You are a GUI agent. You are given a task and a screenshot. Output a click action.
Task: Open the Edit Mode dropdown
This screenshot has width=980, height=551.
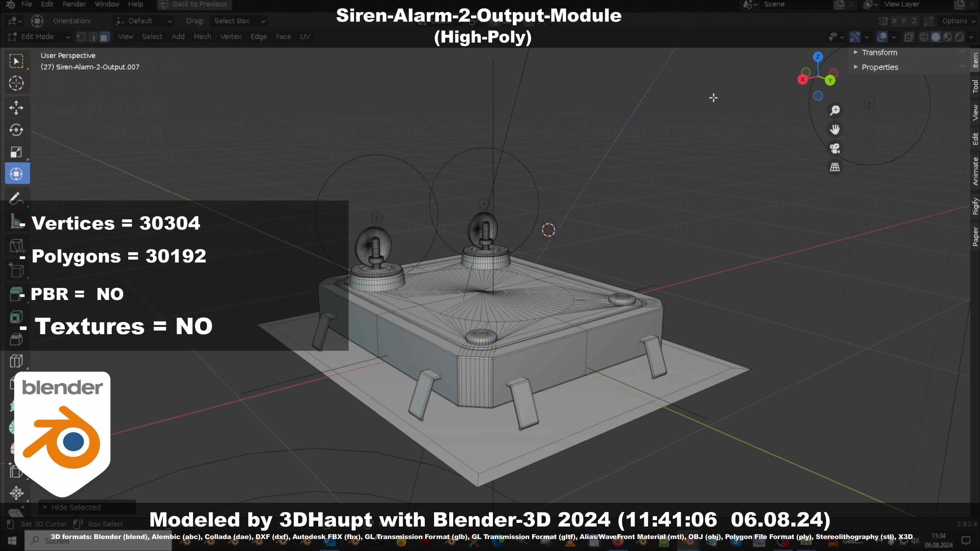tap(39, 37)
